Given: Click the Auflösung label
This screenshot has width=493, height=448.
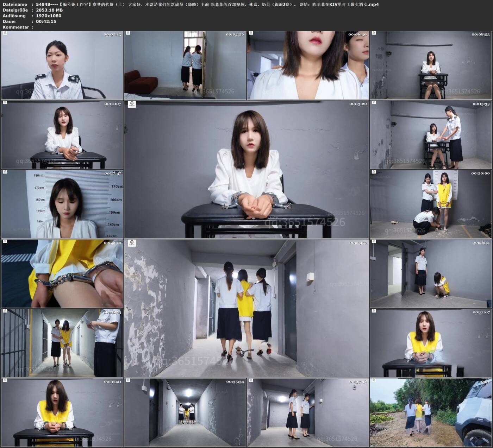Looking at the screenshot, I should 14,16.
